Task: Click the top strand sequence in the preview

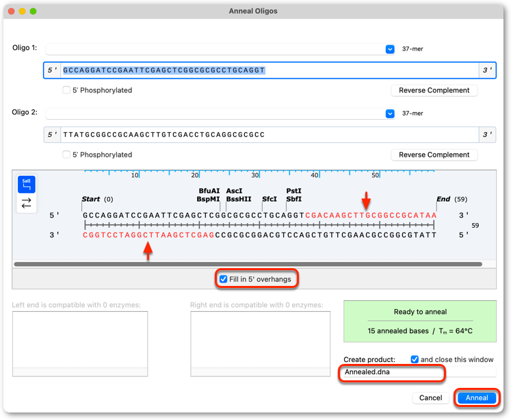Action: click(259, 215)
